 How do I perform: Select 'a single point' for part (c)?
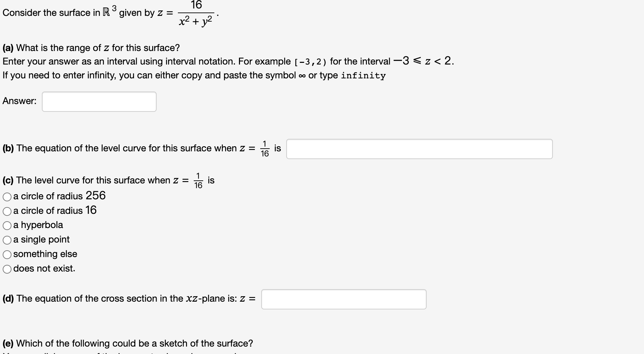(7, 240)
